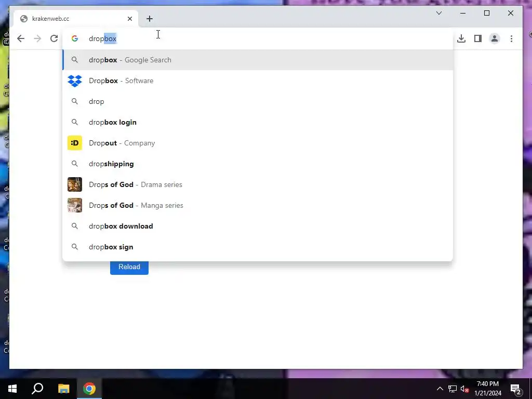Image resolution: width=532 pixels, height=399 pixels.
Task: Open File Explorer from taskbar
Action: click(63, 389)
